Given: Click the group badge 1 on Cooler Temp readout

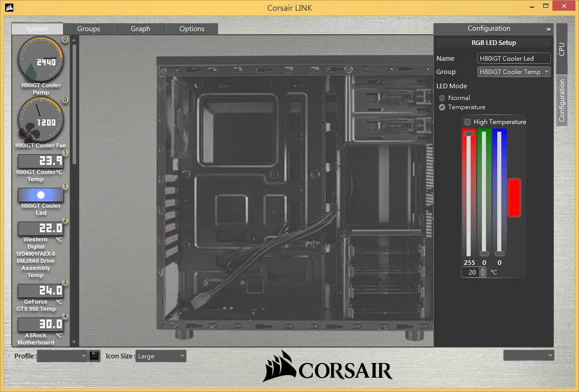Looking at the screenshot, I should pyautogui.click(x=65, y=153).
